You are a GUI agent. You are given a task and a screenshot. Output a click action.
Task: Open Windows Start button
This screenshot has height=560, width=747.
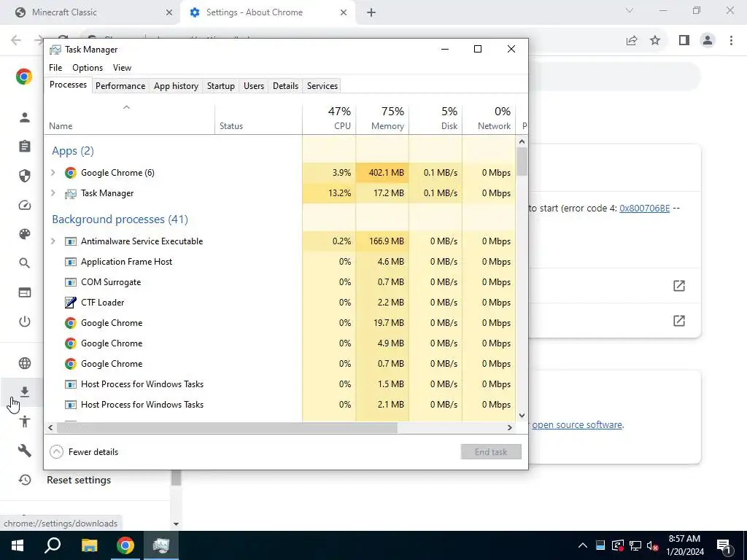click(x=18, y=545)
